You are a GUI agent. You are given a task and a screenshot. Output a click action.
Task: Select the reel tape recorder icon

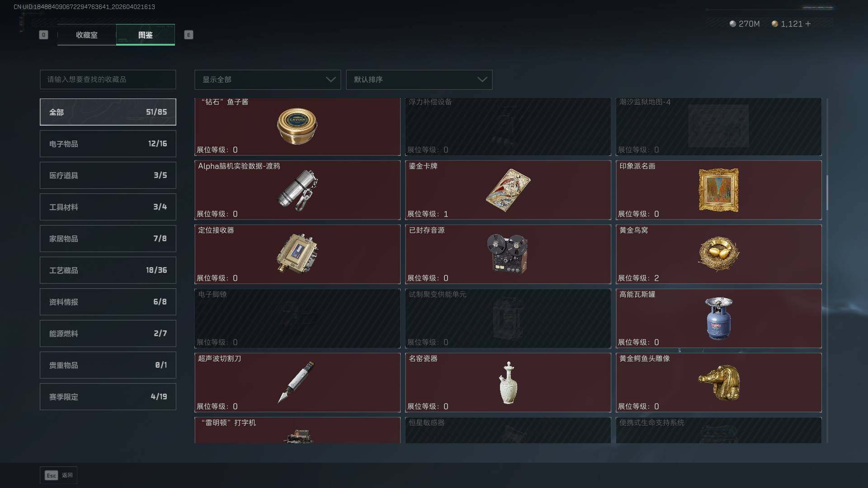tap(508, 254)
